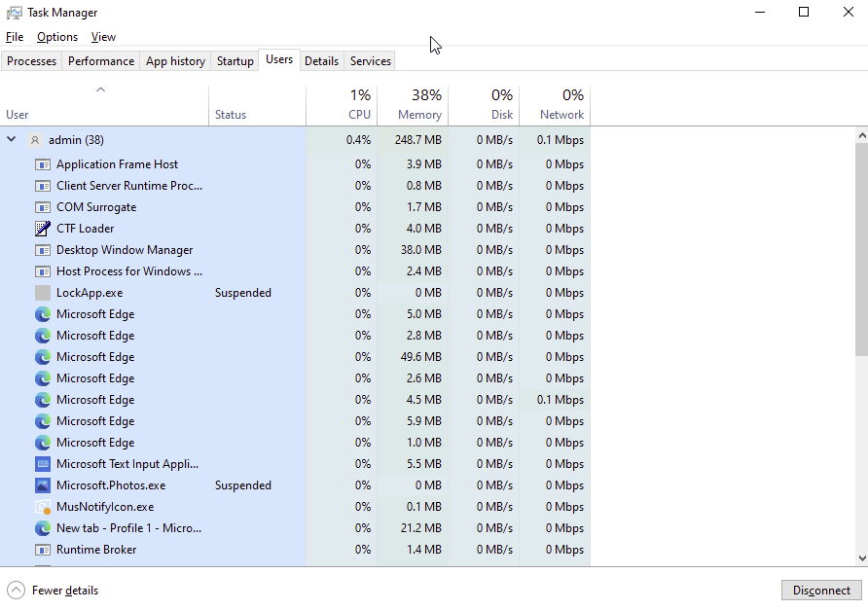Select the grey LockApp.exe icon

click(43, 293)
